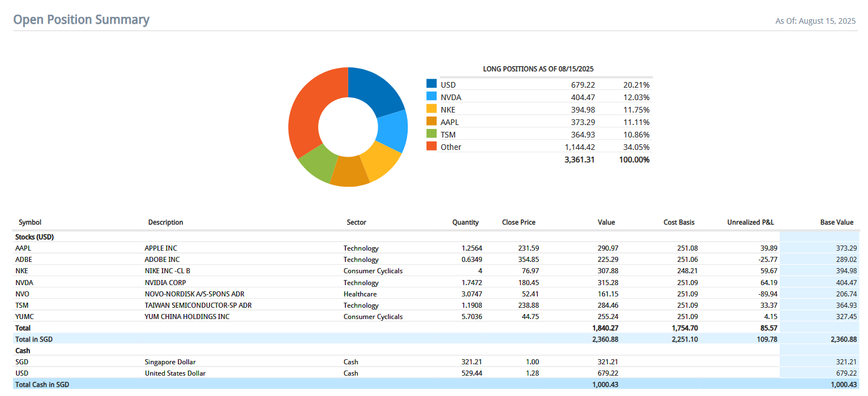Click the Unrealized P&L column header
The height and width of the screenshot is (396, 868).
[x=750, y=222]
